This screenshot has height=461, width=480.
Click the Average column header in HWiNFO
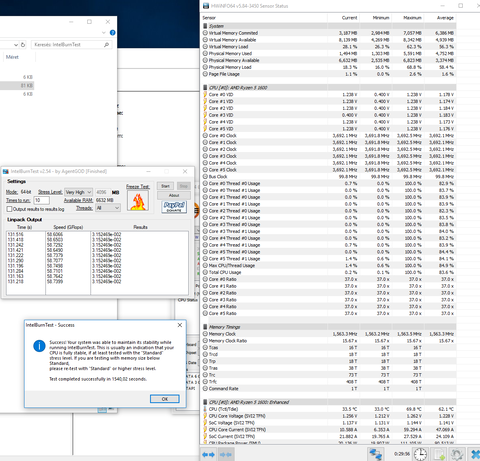[x=440, y=18]
